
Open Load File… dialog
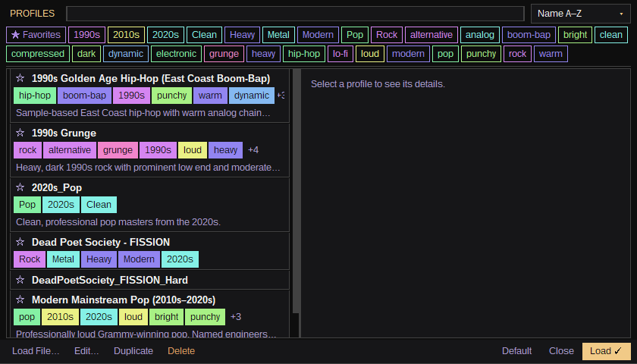pyautogui.click(x=36, y=351)
